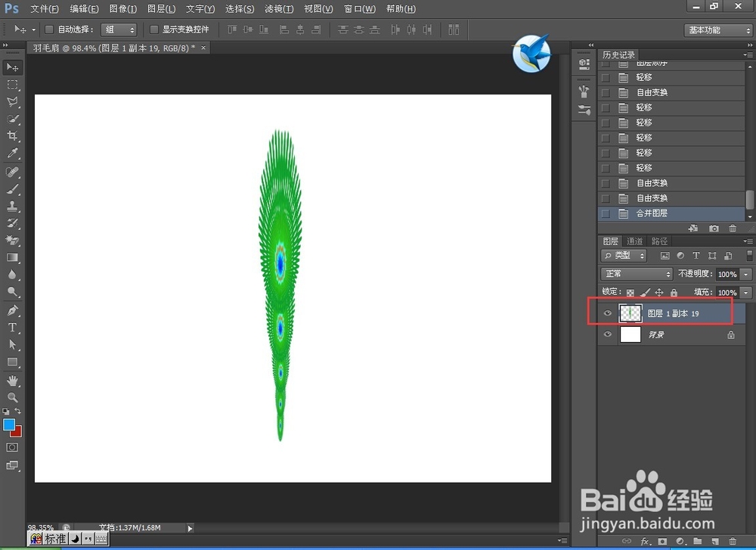Switch to 路径 tab

[659, 241]
